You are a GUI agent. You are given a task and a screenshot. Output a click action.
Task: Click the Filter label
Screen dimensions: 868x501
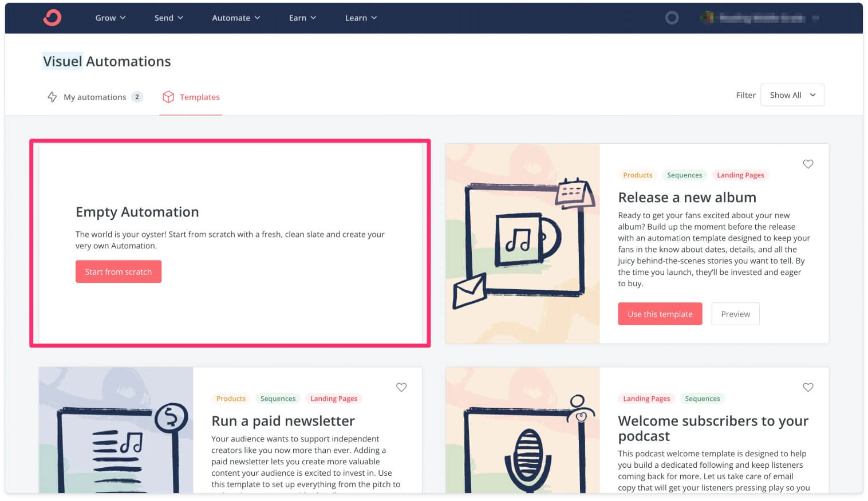[745, 95]
